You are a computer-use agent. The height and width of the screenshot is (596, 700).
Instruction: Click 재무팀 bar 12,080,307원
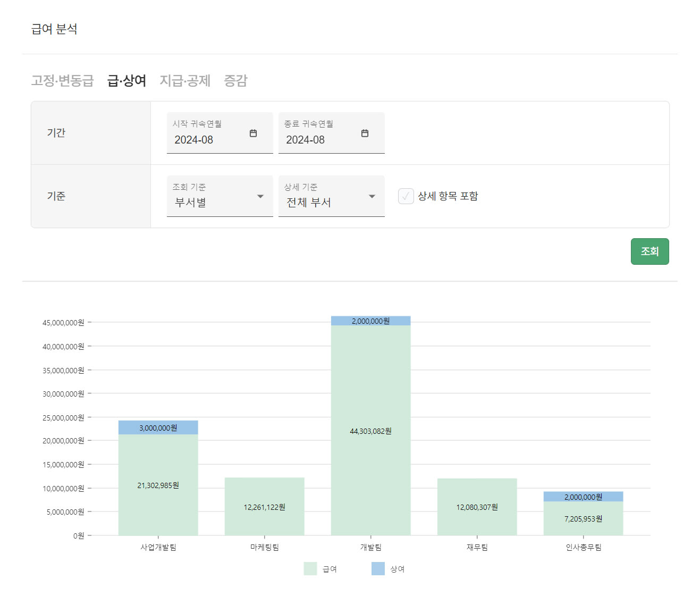click(477, 507)
